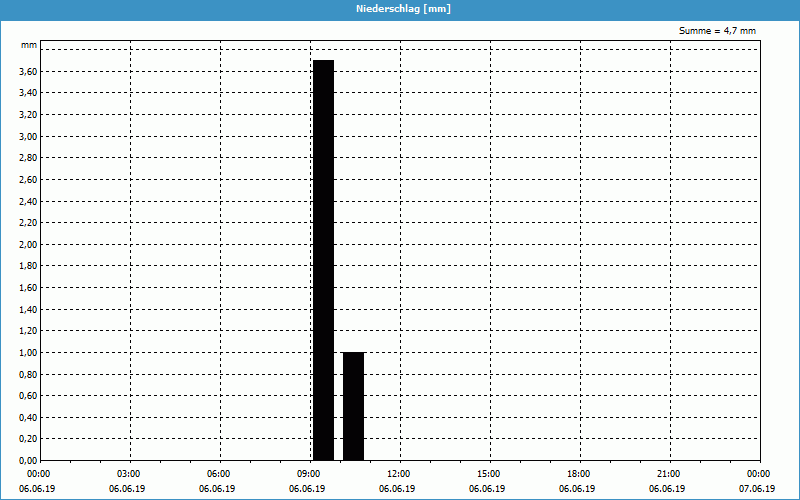This screenshot has height=500, width=800.
Task: Click y-axis value 1,00
Action: [x=28, y=353]
